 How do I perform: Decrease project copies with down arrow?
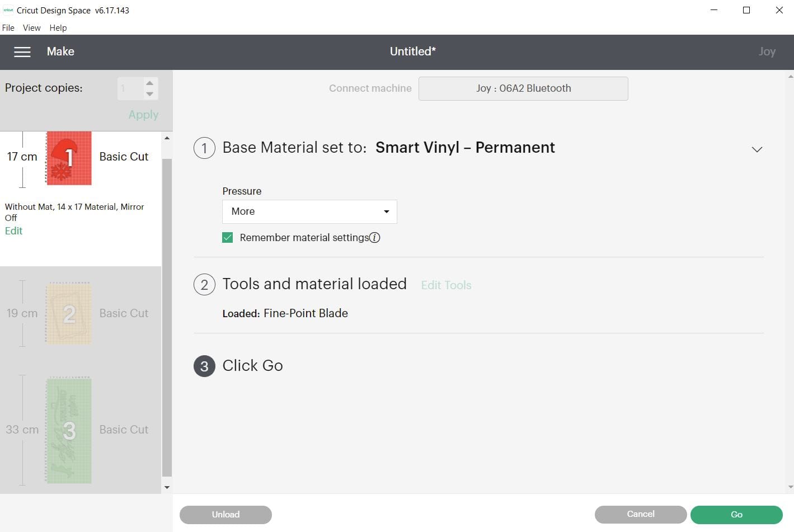coord(149,94)
